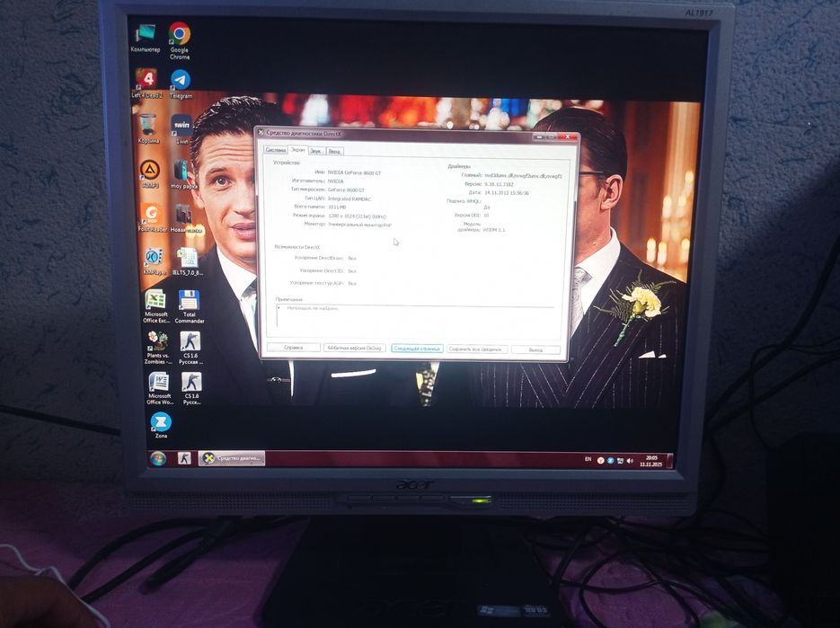
Task: Launch Google Chrome from the desktop
Action: pyautogui.click(x=180, y=40)
